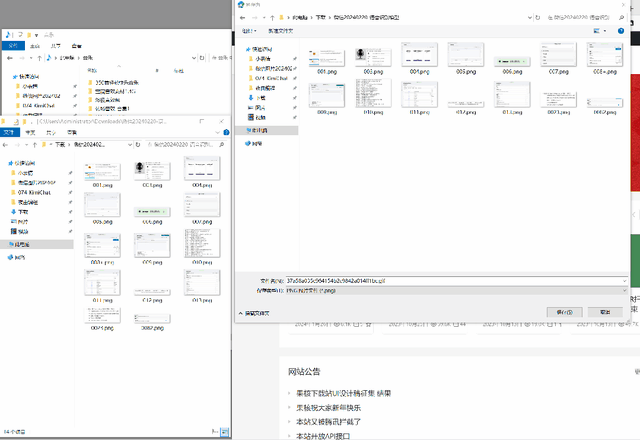Refresh the Downloads Explorer window
Image resolution: width=640 pixels, height=440 pixels.
tap(138, 144)
